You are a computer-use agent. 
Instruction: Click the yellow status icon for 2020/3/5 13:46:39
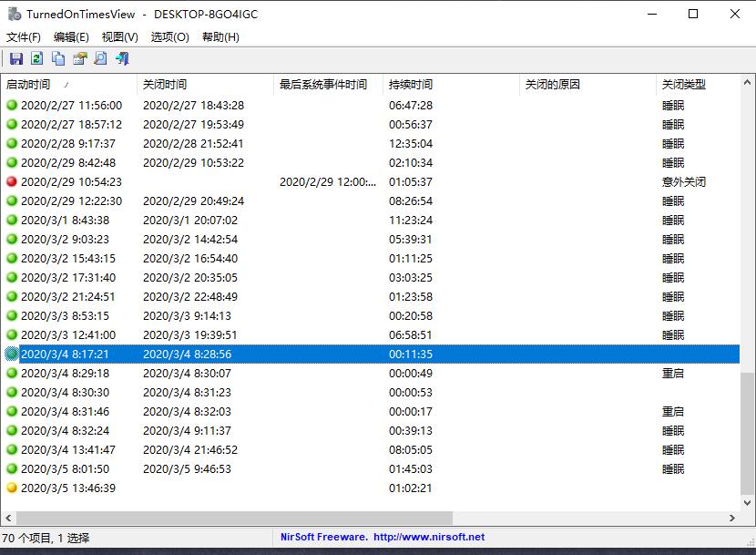pyautogui.click(x=12, y=488)
